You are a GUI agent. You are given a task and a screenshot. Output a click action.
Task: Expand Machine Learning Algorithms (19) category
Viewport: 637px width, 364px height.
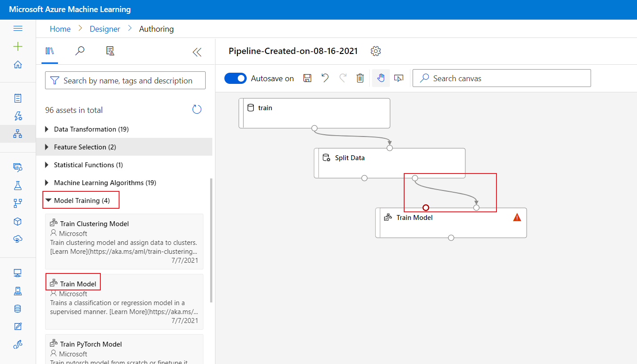pos(124,183)
